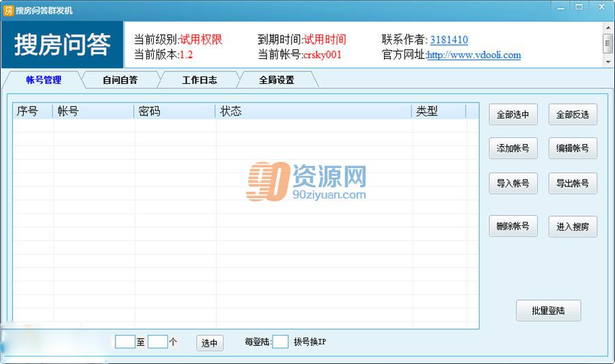Click the 类型 column header
Screen dimensions: 615x364
click(x=439, y=111)
